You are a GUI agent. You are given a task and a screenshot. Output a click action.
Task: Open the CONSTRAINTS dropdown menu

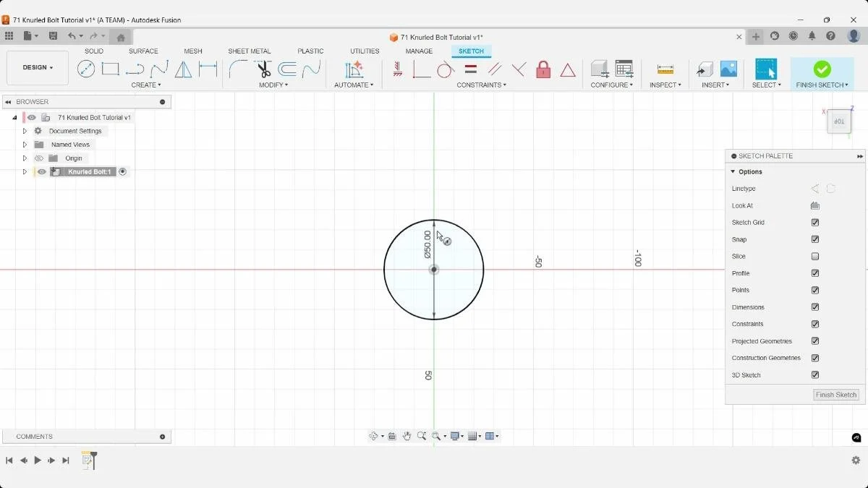point(482,85)
